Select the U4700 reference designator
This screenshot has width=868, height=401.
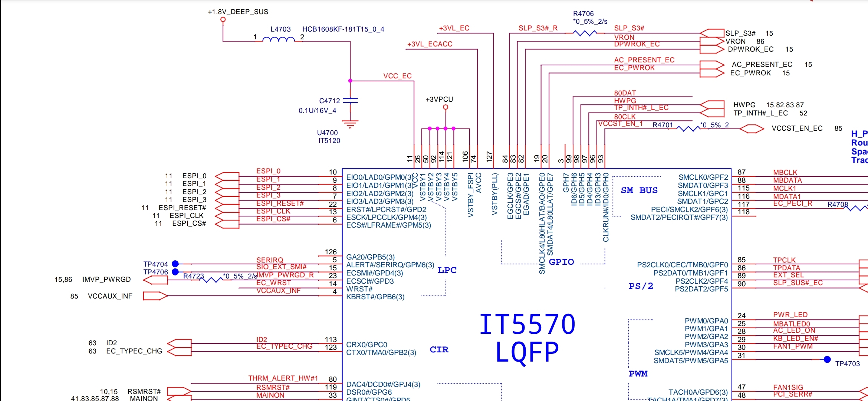point(328,133)
